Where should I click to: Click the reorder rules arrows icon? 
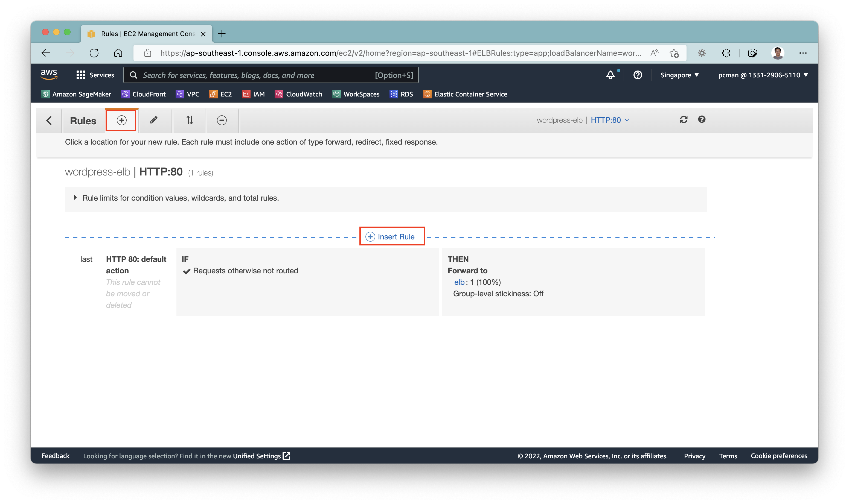[x=190, y=120]
